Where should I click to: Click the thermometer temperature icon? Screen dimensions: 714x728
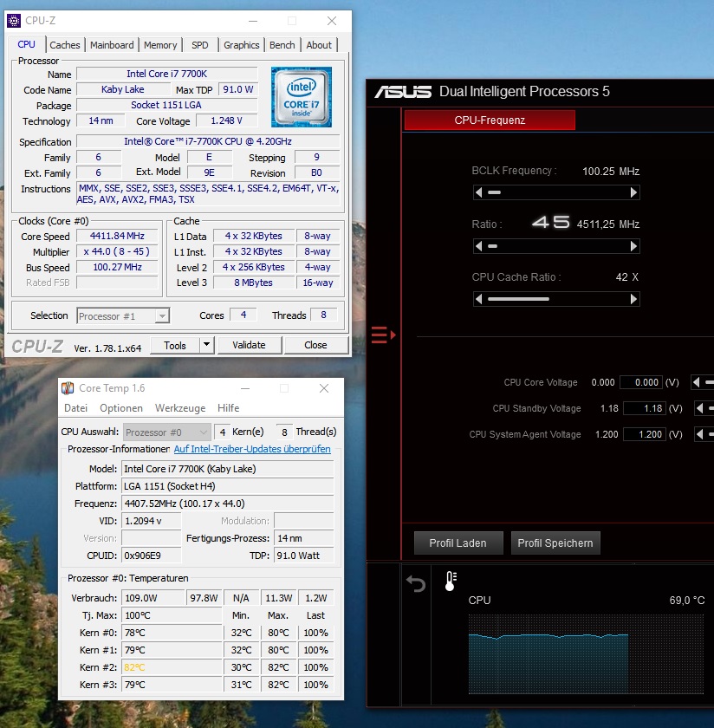click(451, 581)
